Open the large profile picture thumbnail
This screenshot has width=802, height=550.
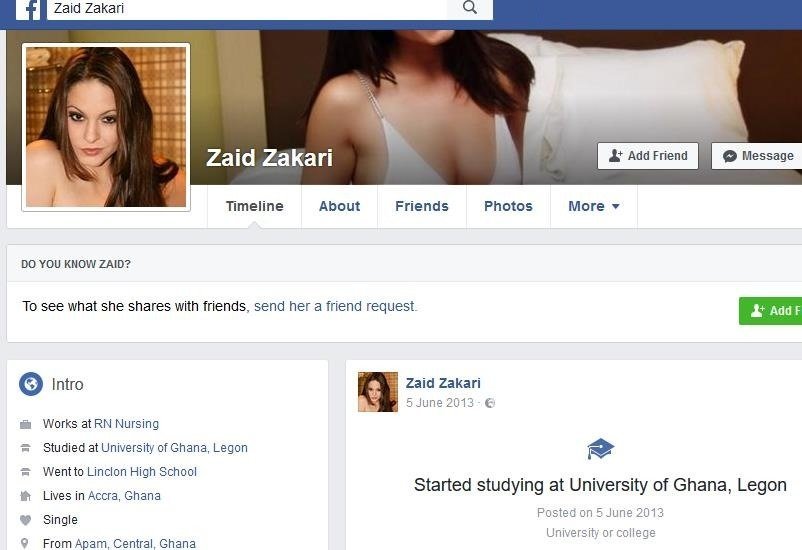tap(106, 127)
